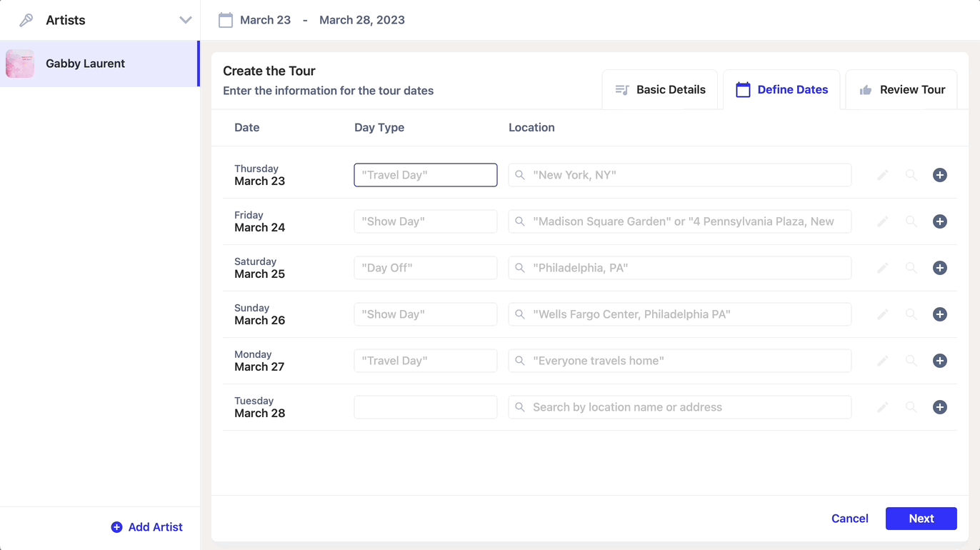Click the Gabby Laurent artist thumbnail
The width and height of the screenshot is (980, 550).
(20, 64)
